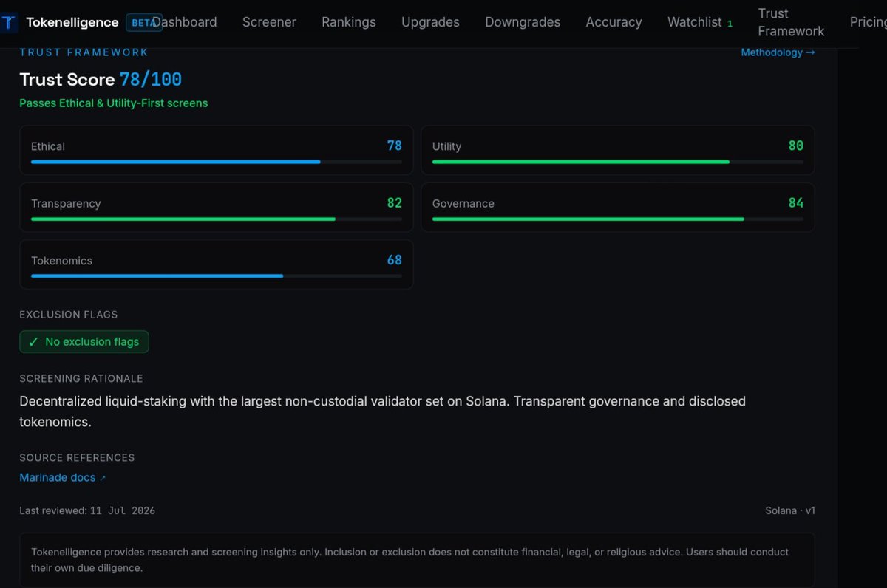Click the 'Solana · v1' label
Viewport: 887px width, 588px height.
(790, 511)
